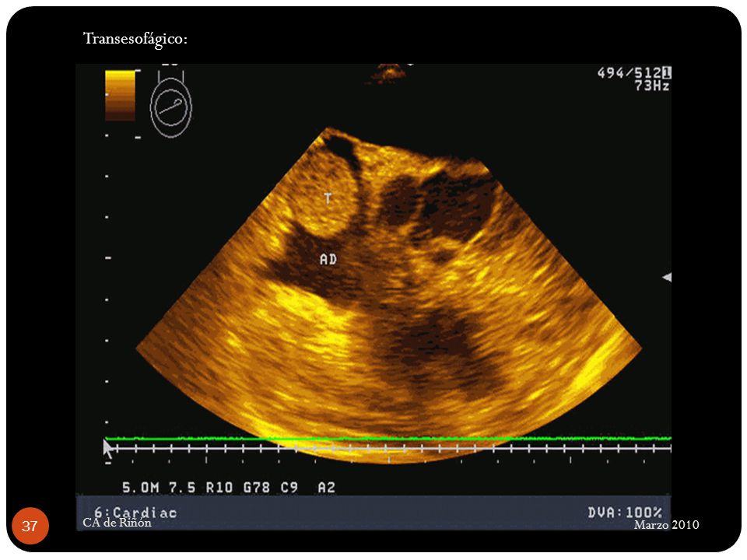Screen dimensions: 747x560
Task: Click the '7.5' value in the settings row
Action: 182,488
